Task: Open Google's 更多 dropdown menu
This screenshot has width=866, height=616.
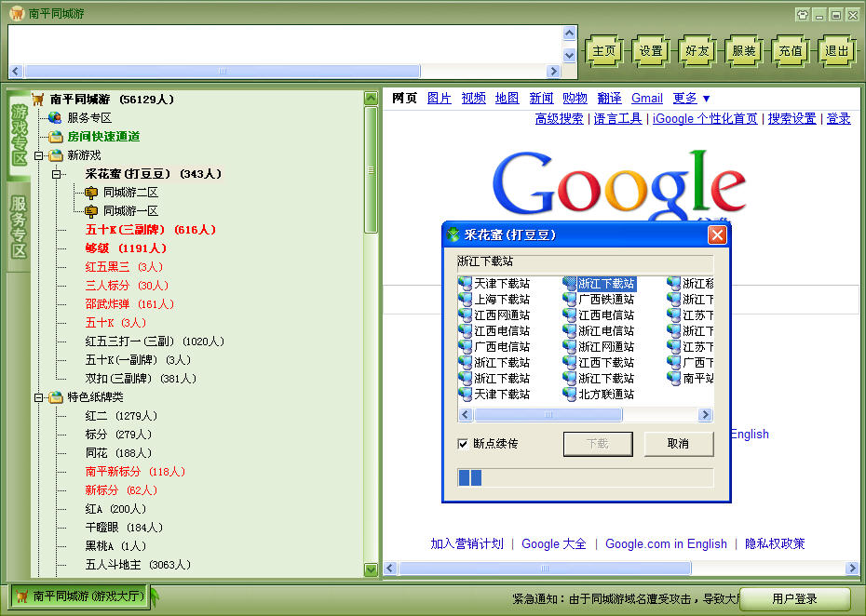Action: tap(691, 98)
